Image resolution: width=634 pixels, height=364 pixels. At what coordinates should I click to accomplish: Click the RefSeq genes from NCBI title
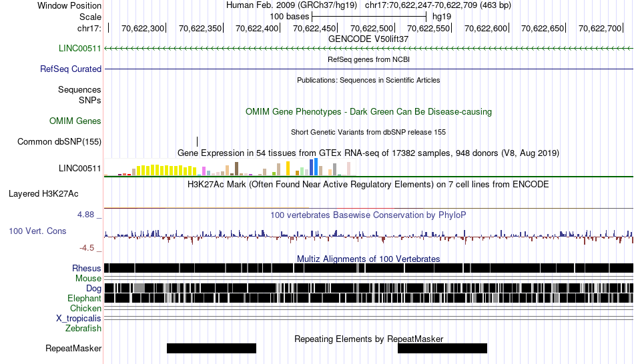(368, 59)
